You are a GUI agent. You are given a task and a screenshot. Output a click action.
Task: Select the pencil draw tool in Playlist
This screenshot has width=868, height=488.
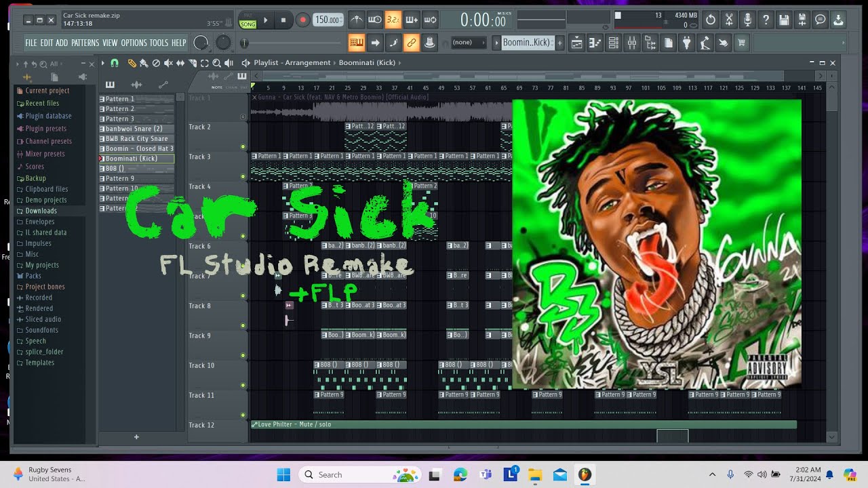pyautogui.click(x=132, y=63)
